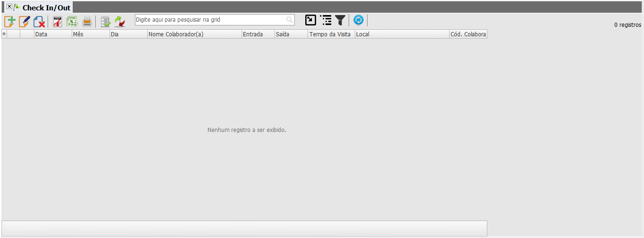Click the printer icon
The image size is (644, 238).
[87, 21]
